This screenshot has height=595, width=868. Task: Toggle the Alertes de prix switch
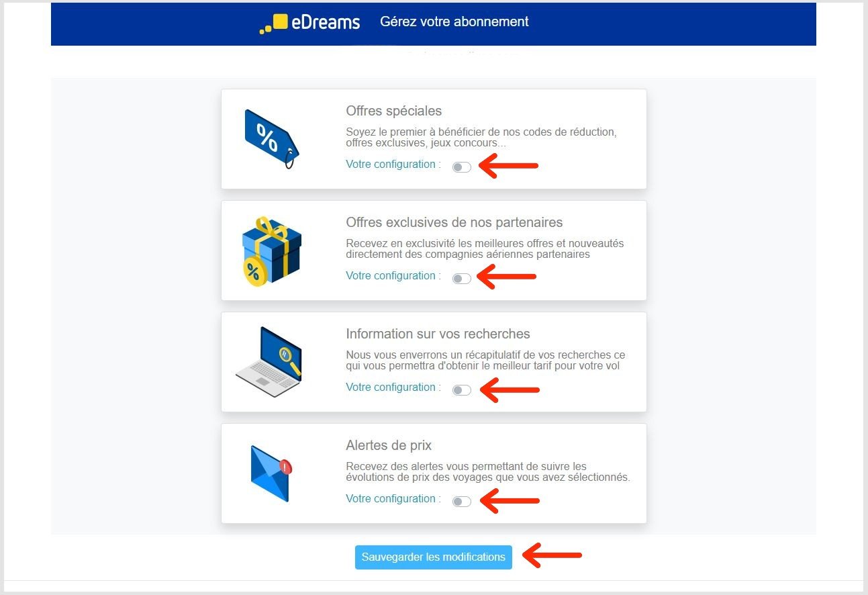(462, 502)
